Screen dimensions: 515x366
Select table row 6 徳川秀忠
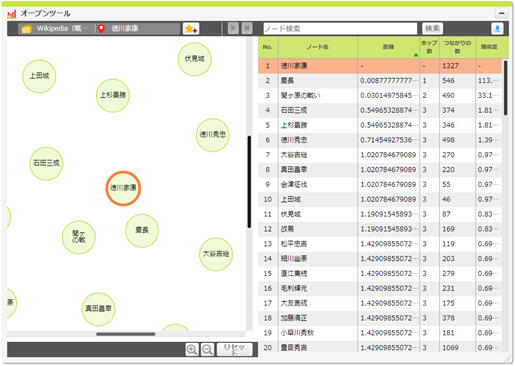380,140
